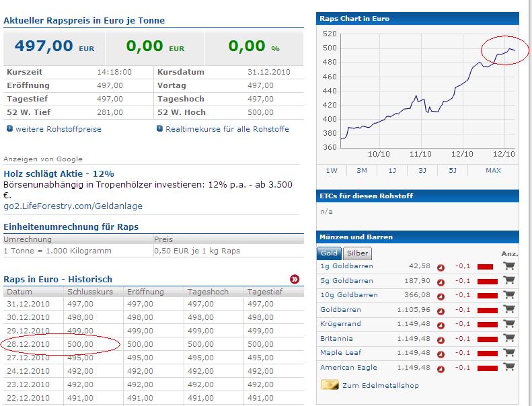Click the cart icon for American Eagle
Image resolution: width=532 pixels, height=406 pixels.
point(509,367)
